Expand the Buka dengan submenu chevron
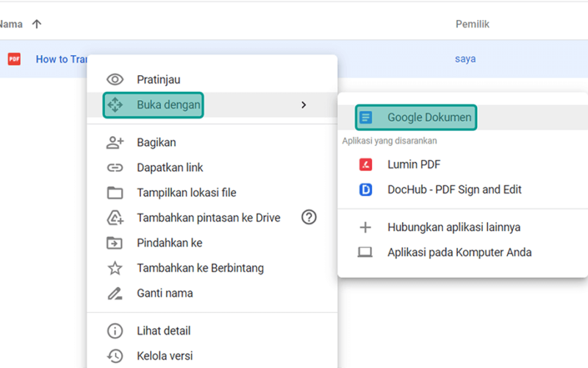Image resolution: width=588 pixels, height=368 pixels. 304,105
